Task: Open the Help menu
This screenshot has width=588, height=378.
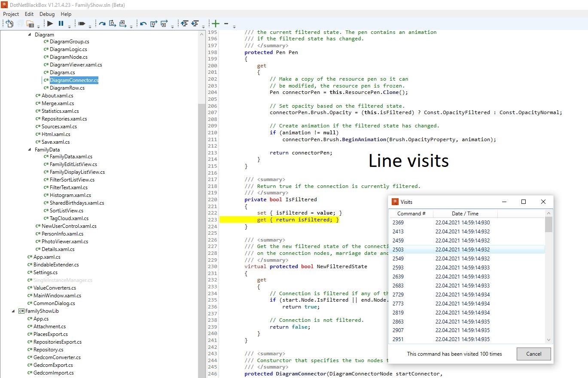Action: 66,14
